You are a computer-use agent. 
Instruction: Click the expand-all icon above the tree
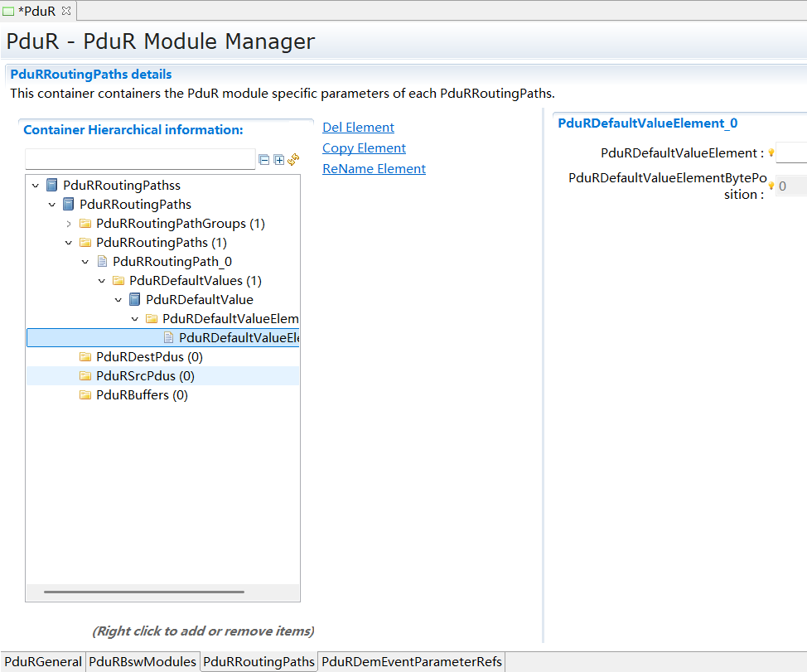pyautogui.click(x=278, y=159)
